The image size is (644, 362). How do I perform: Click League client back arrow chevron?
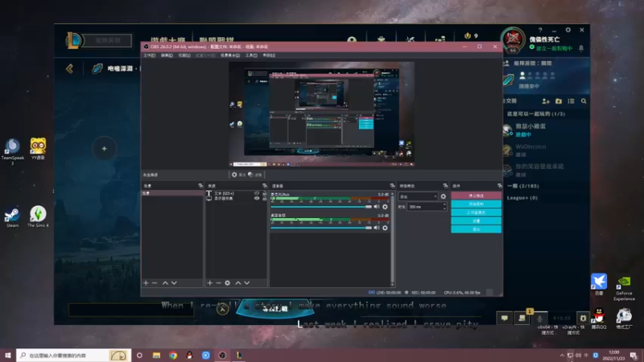click(x=70, y=68)
